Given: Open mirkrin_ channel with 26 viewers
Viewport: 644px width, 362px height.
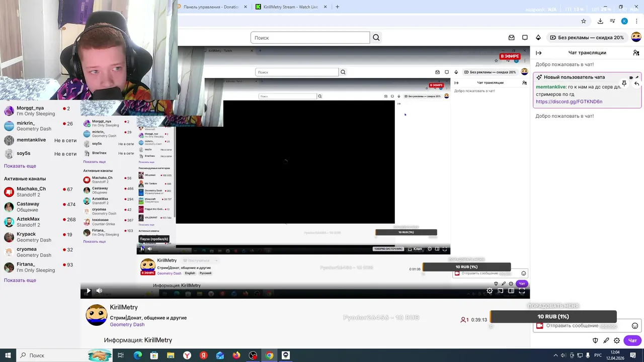Looking at the screenshot, I should [40, 126].
